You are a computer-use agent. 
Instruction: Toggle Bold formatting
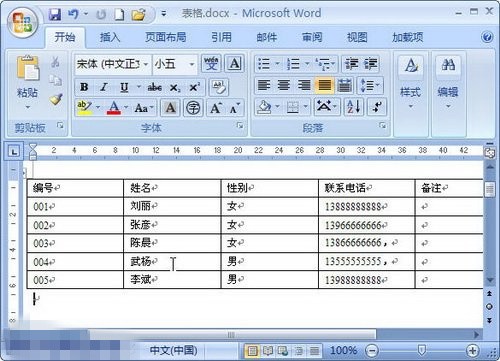(84, 88)
